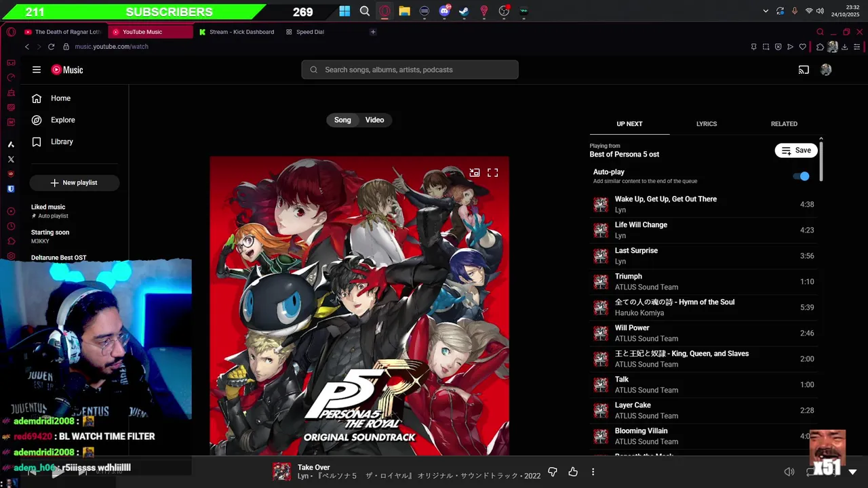Create a New playlist
Image resolution: width=868 pixels, height=488 pixels.
74,183
